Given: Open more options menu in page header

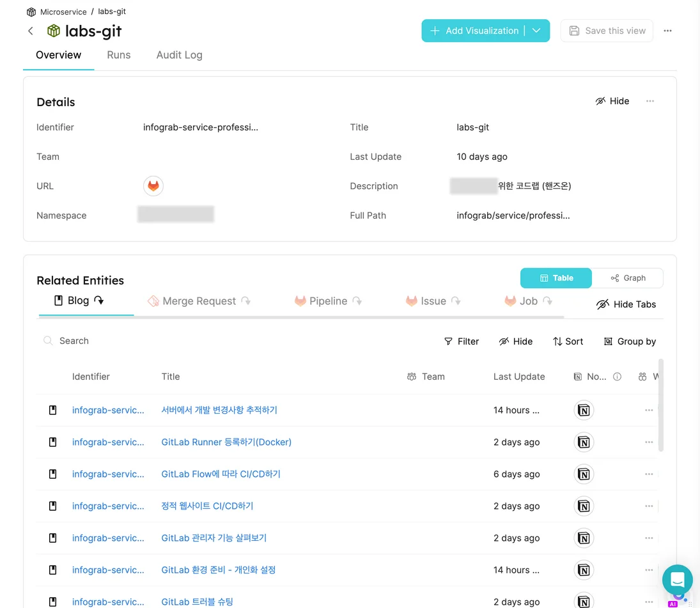Looking at the screenshot, I should click(667, 31).
